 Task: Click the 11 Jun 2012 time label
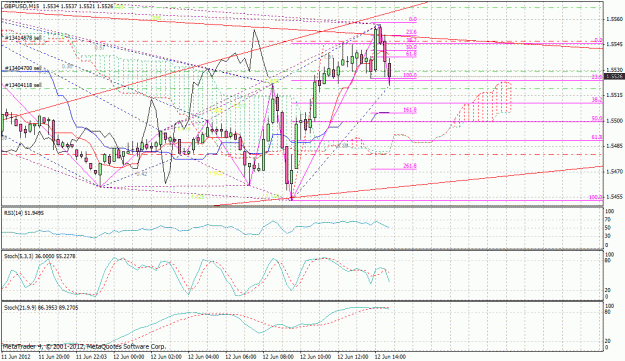pyautogui.click(x=16, y=357)
